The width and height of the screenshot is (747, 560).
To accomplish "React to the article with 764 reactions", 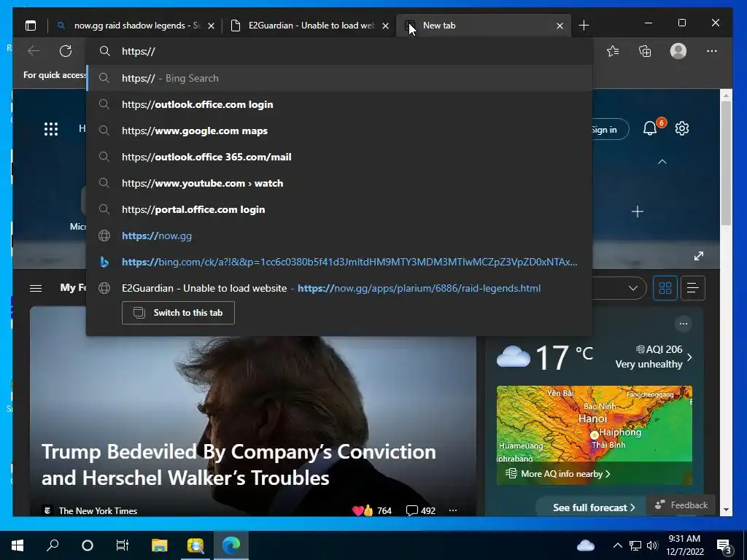I will 371,510.
